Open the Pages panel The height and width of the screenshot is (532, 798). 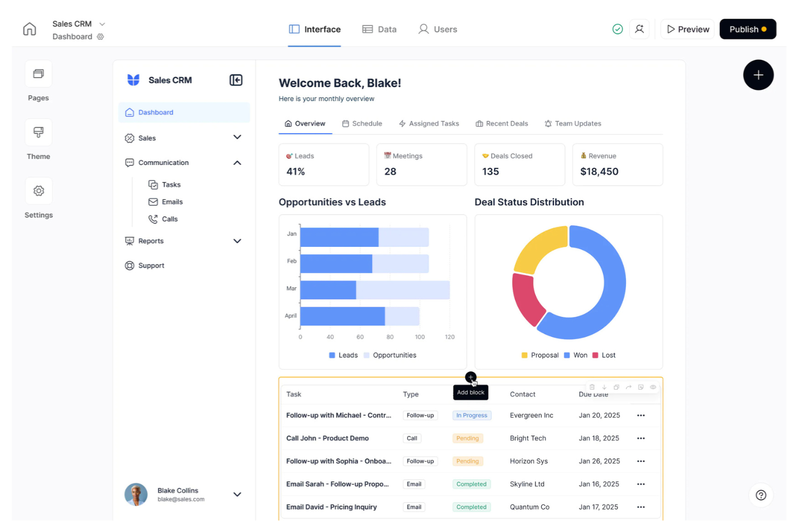click(x=38, y=81)
